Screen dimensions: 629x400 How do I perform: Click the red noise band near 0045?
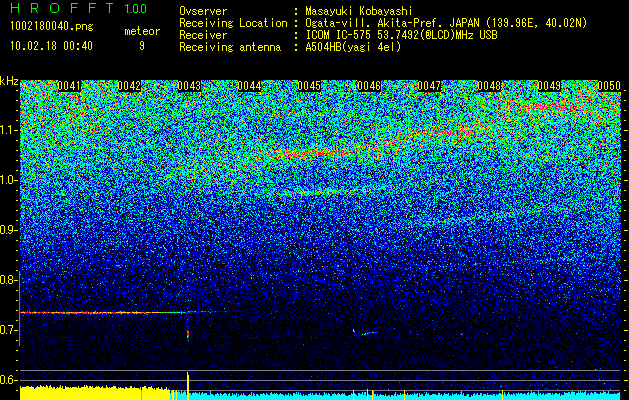[317, 152]
